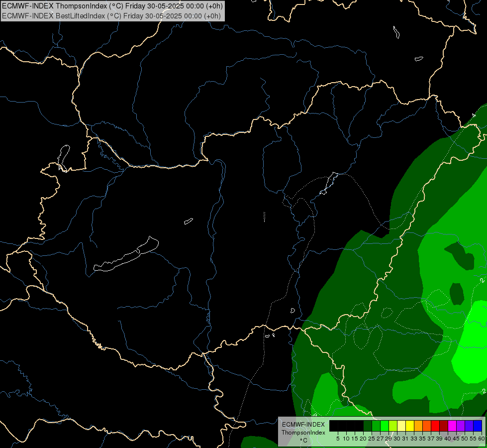Select the purple 45–50 legend swatch
The width and height of the screenshot is (487, 448).
click(x=461, y=426)
